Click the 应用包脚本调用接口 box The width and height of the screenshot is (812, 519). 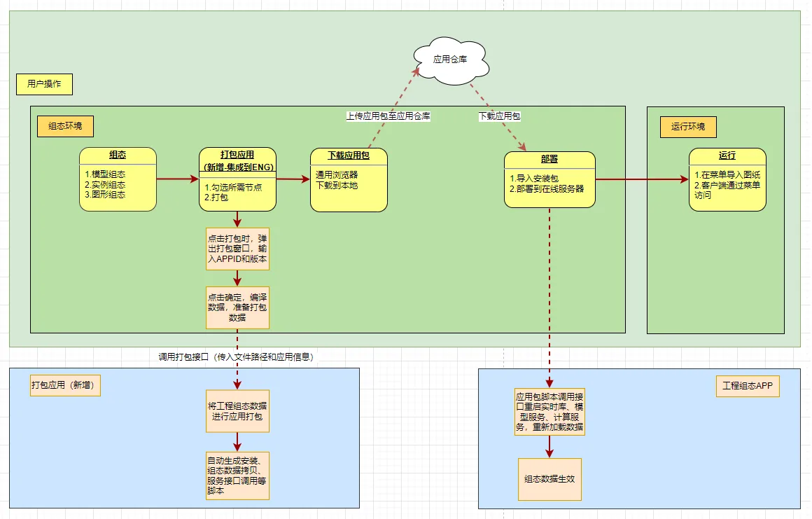point(549,411)
